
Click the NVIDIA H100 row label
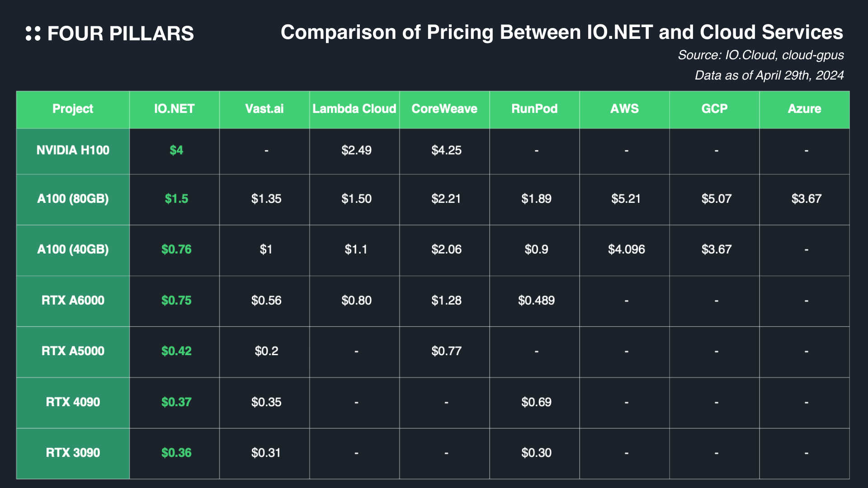[x=73, y=150]
